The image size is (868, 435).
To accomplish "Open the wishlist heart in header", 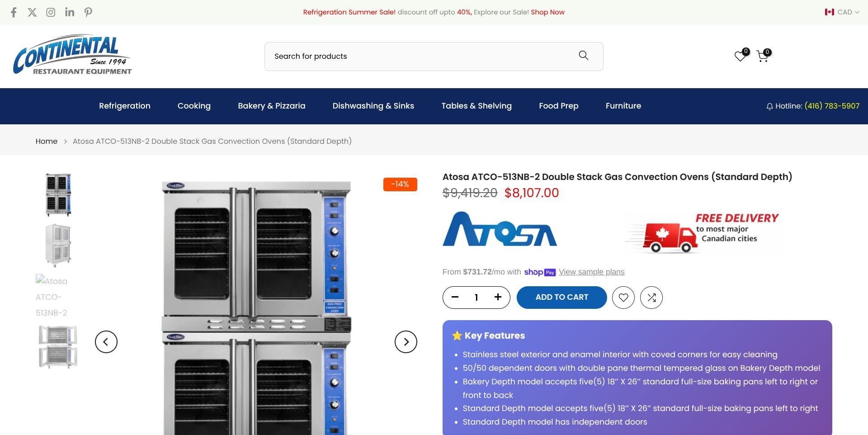I will coord(741,56).
